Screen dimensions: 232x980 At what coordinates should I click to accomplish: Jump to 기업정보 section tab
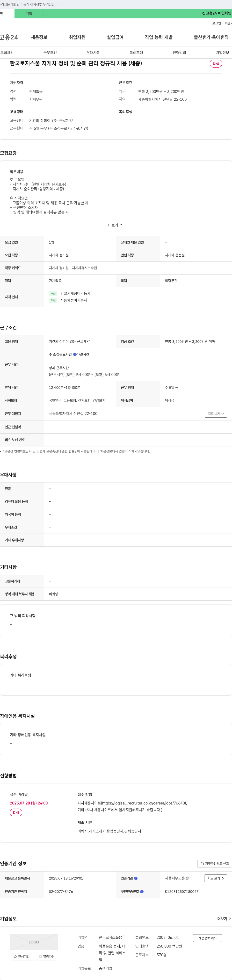222,53
